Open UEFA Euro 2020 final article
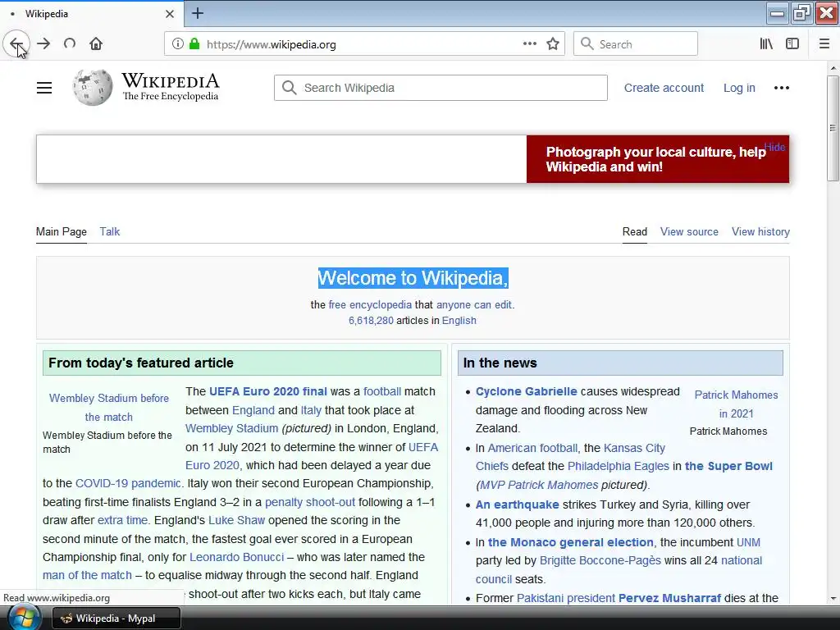The image size is (840, 630). coord(268,391)
